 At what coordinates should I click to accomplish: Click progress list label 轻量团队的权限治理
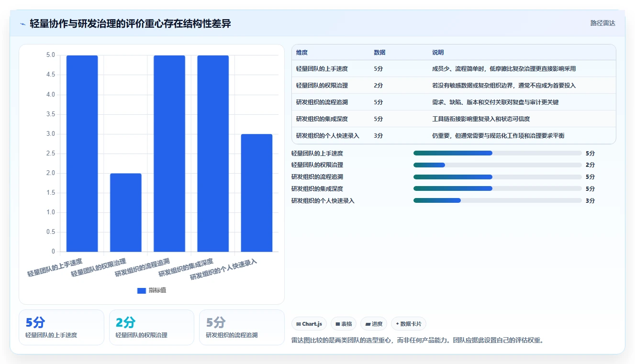point(317,165)
